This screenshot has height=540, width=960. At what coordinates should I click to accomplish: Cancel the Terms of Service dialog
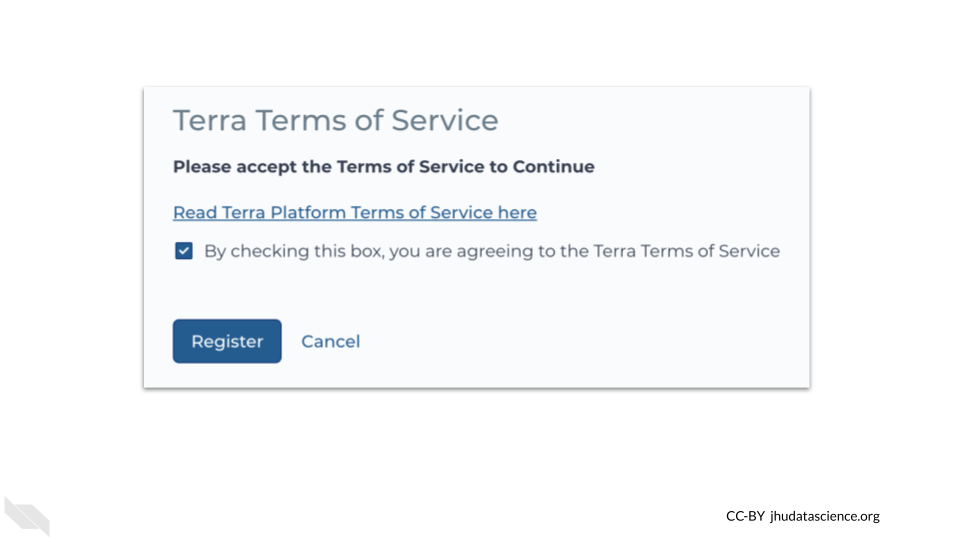tap(330, 341)
